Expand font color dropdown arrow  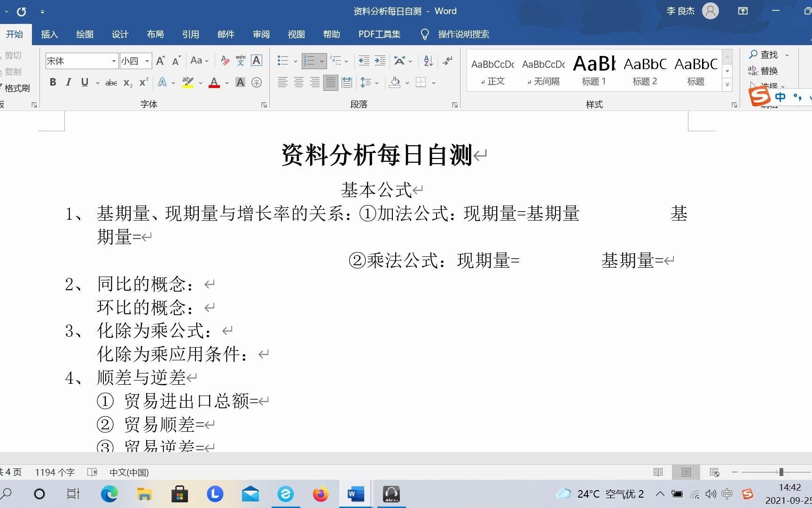227,83
